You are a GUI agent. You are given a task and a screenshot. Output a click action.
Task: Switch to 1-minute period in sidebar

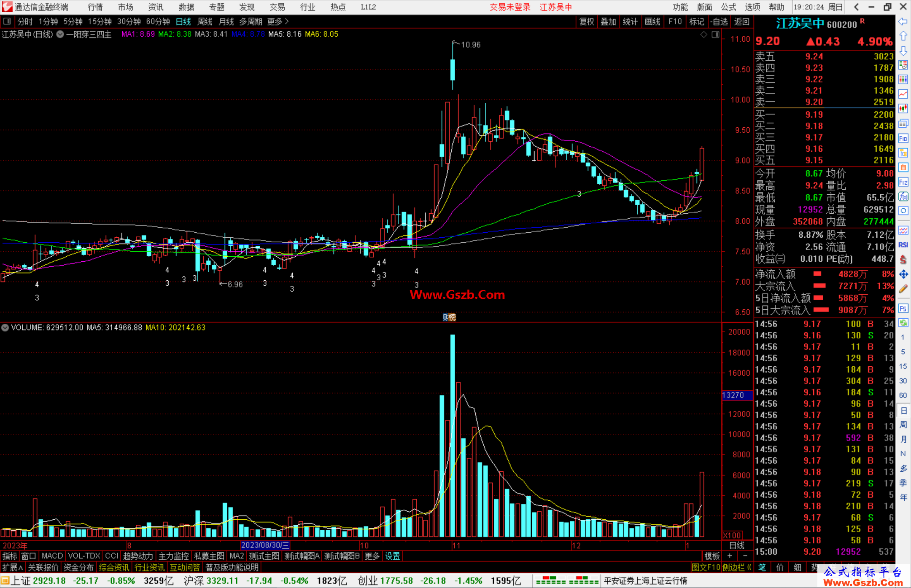point(903,337)
